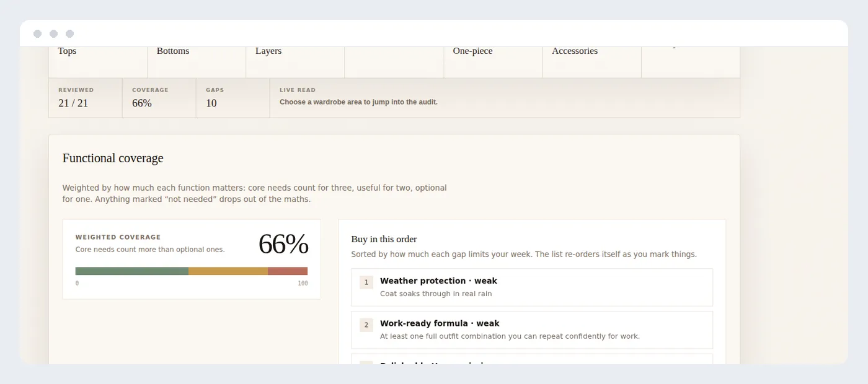Click the Live Read message text
The image size is (868, 384).
(x=358, y=102)
